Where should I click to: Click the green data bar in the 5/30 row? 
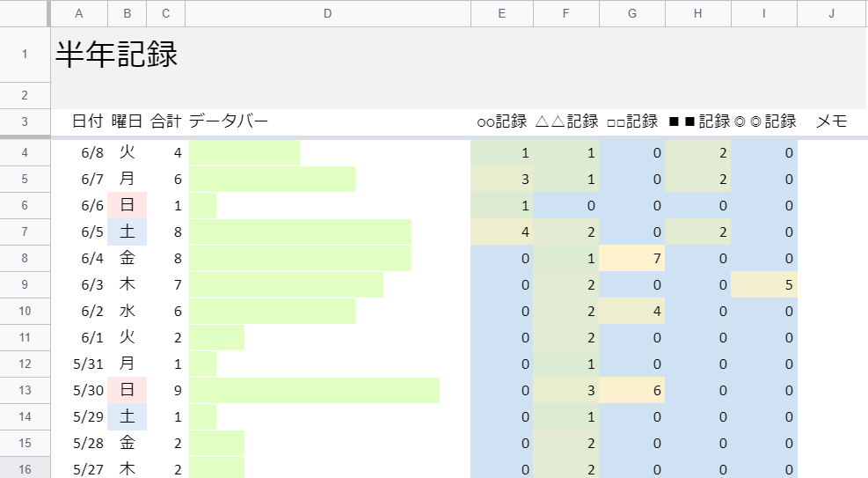pos(314,391)
